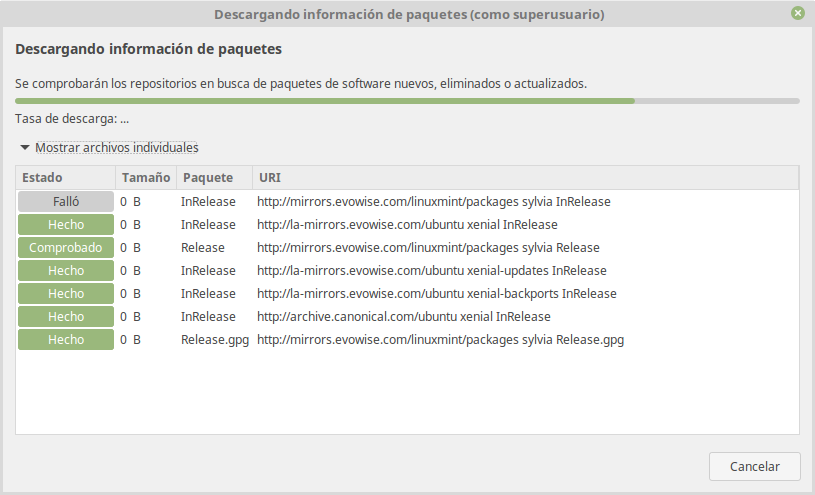The height and width of the screenshot is (495, 815).
Task: Click the 'Tasa de descarga: ...' label
Action: pos(72,119)
